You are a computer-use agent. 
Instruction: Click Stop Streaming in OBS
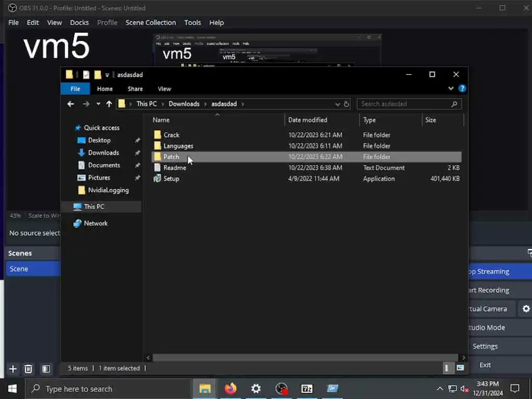(500, 271)
